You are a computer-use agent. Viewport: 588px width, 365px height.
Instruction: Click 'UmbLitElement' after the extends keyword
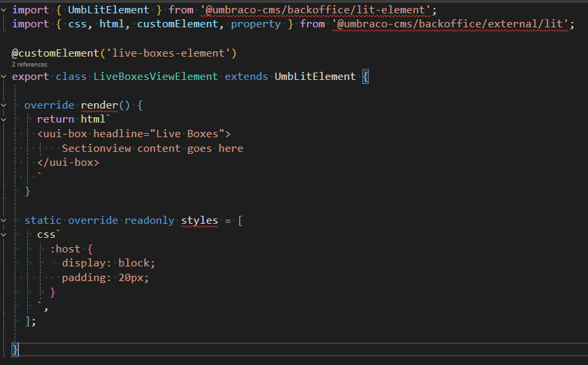(315, 77)
